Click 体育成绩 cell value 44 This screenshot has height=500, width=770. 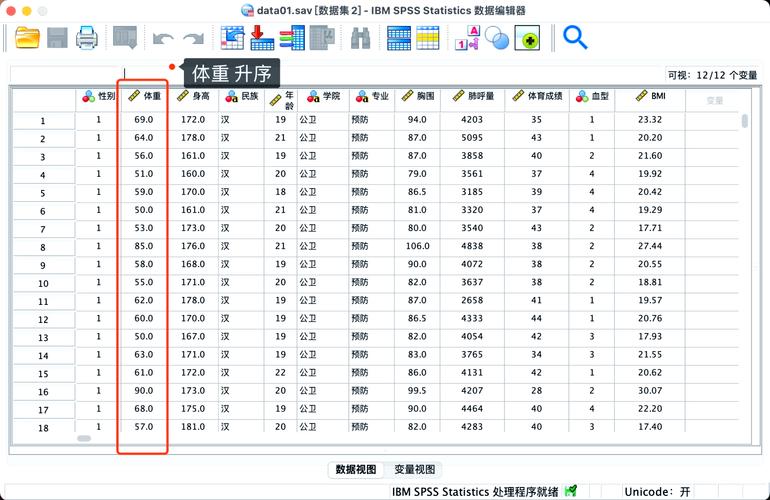point(537,318)
